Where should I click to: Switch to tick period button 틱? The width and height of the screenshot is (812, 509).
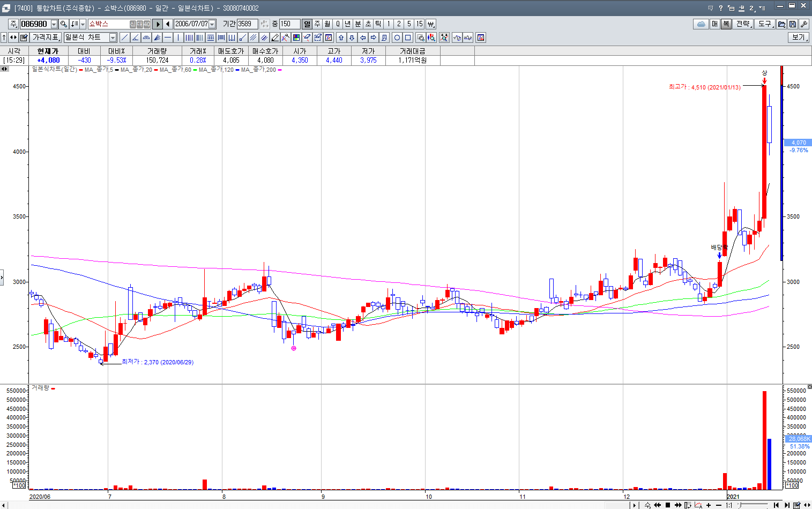pyautogui.click(x=378, y=24)
